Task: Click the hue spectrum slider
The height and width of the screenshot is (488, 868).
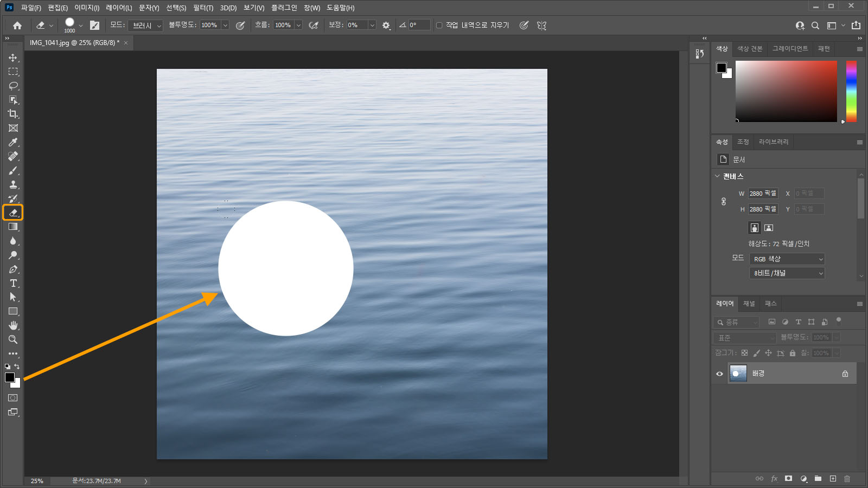Action: pos(851,91)
